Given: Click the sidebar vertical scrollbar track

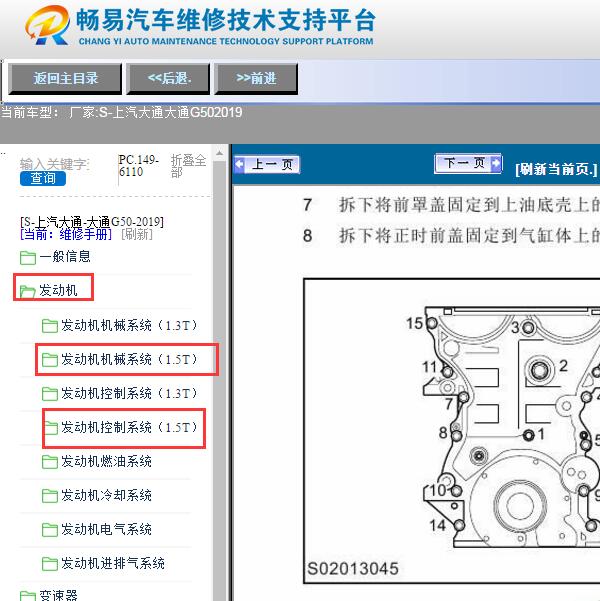Looking at the screenshot, I should click(x=220, y=381).
